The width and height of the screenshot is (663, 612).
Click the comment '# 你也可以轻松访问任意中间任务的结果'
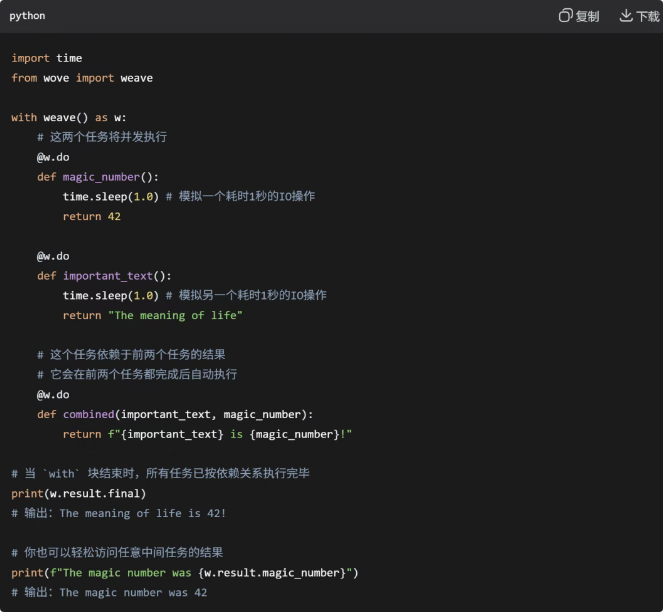point(117,552)
